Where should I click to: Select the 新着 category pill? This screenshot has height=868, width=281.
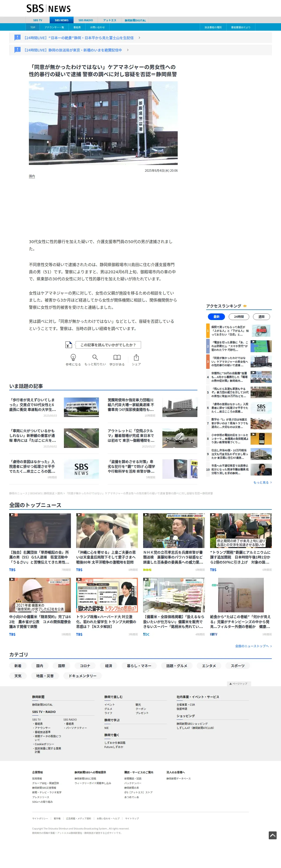pos(18,665)
